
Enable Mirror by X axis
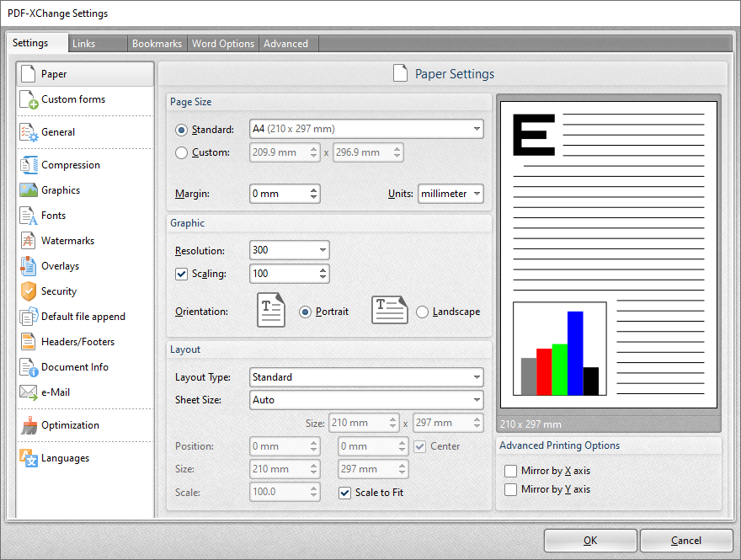(513, 470)
